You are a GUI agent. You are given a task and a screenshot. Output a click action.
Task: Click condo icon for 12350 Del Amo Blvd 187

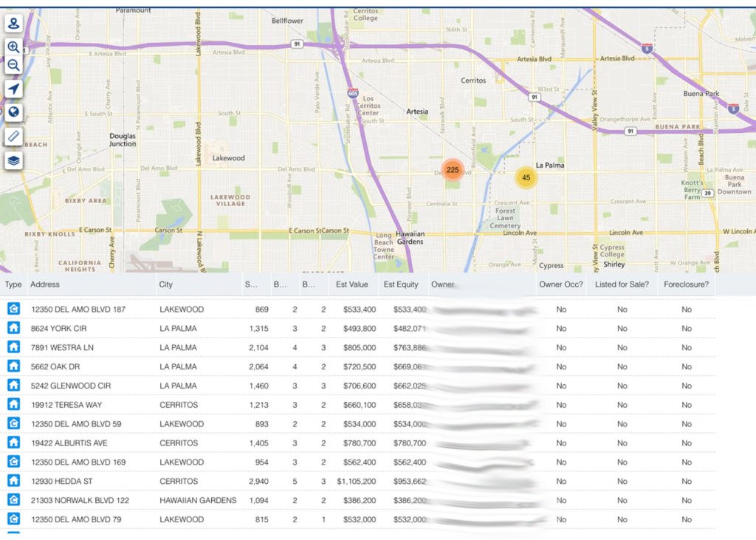tap(13, 309)
